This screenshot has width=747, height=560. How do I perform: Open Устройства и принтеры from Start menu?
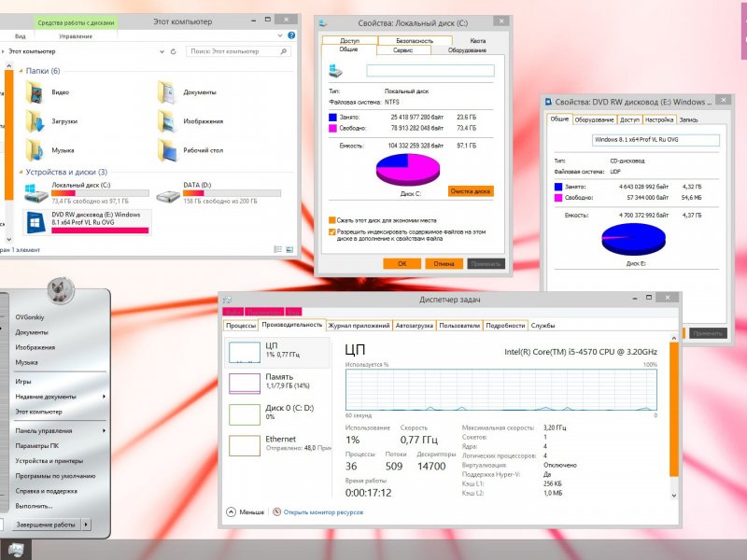pyautogui.click(x=49, y=460)
